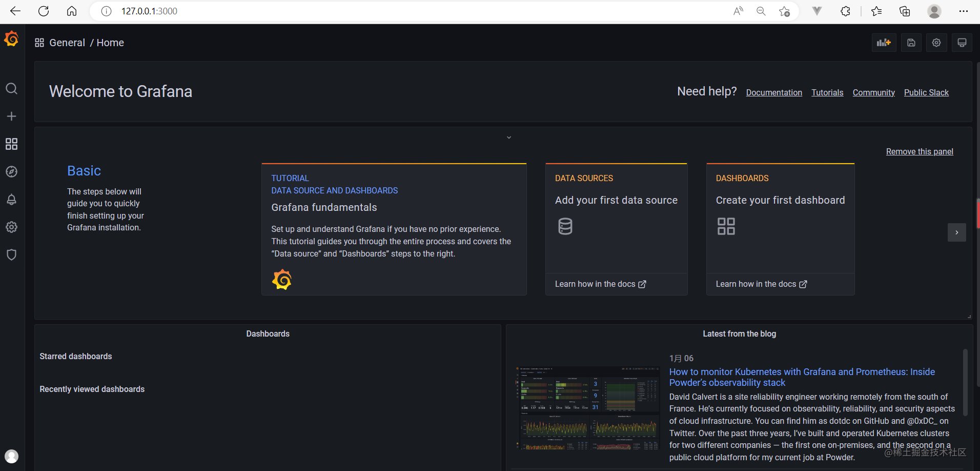Open the Documentation help link
This screenshot has width=980, height=471.
[774, 92]
